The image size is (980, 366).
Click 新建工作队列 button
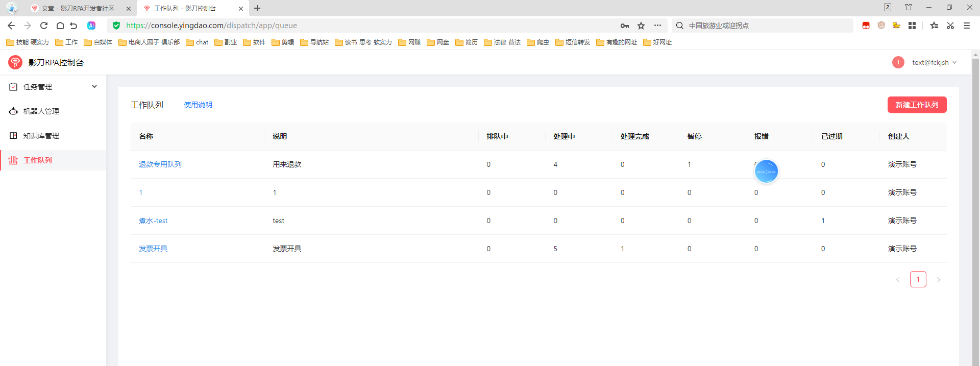coord(917,105)
